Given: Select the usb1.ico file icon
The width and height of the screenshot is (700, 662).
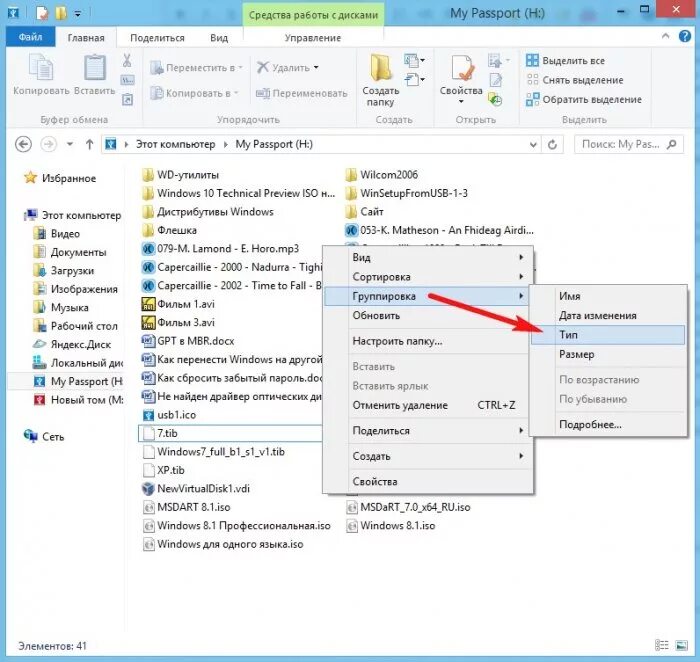Looking at the screenshot, I should 148,415.
